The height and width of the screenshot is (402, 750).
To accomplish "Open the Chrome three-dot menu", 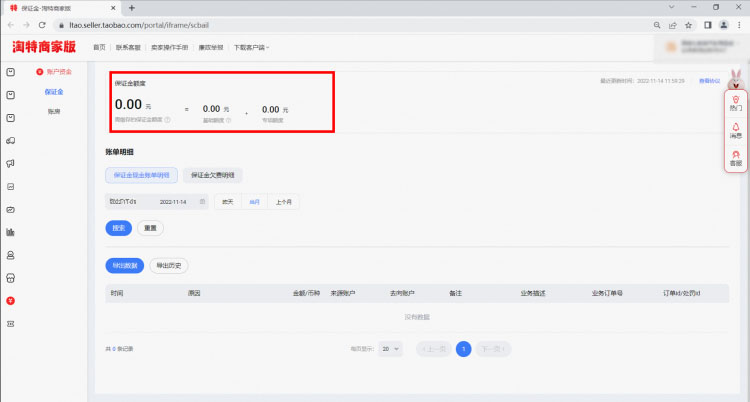I will [739, 25].
